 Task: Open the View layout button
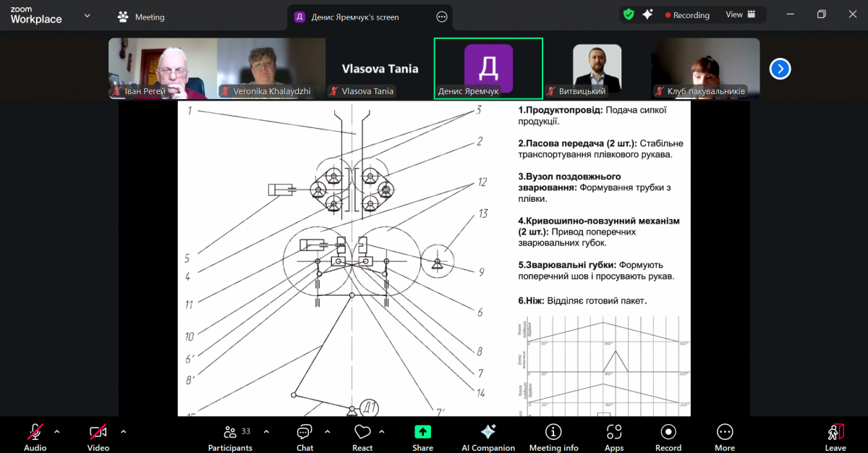tap(740, 14)
